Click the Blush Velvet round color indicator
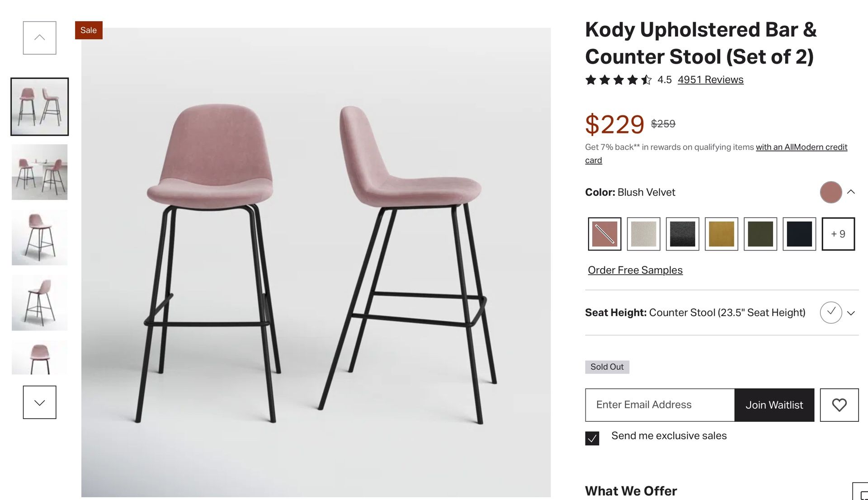The height and width of the screenshot is (500, 868). point(830,192)
